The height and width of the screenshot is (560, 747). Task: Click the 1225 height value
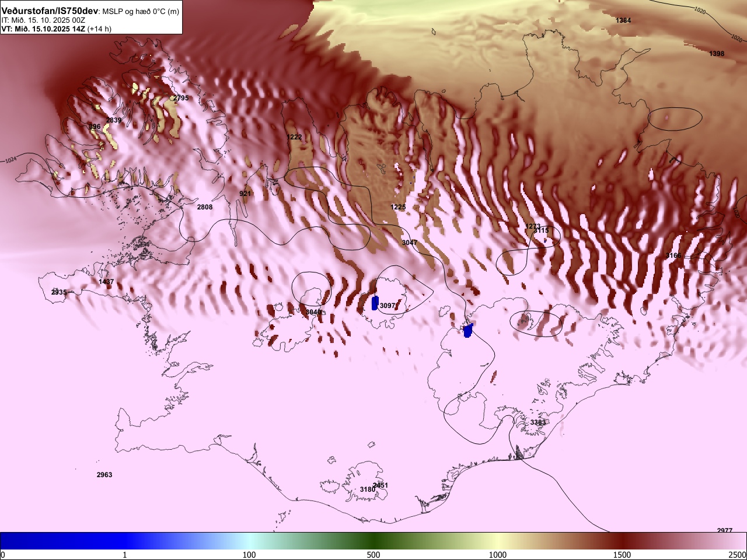(x=398, y=207)
